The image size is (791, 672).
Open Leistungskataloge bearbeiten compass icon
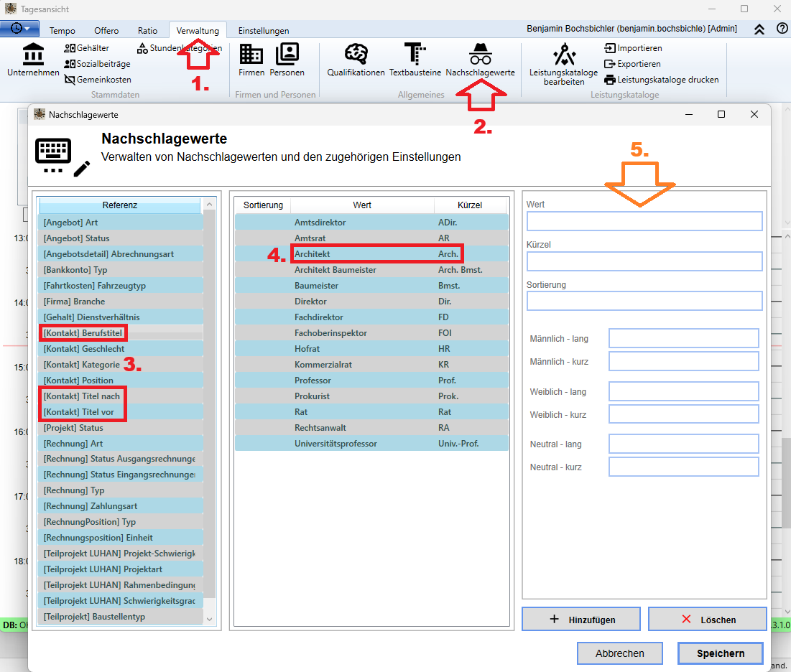pos(564,55)
